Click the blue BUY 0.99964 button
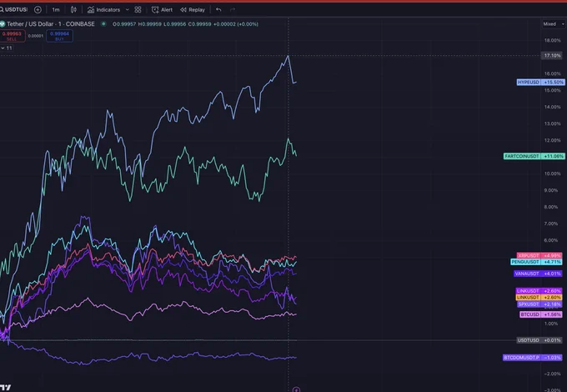 click(60, 36)
